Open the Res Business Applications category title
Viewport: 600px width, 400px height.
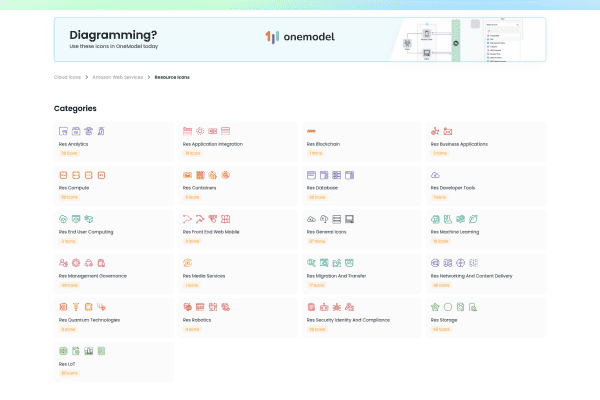click(x=459, y=144)
